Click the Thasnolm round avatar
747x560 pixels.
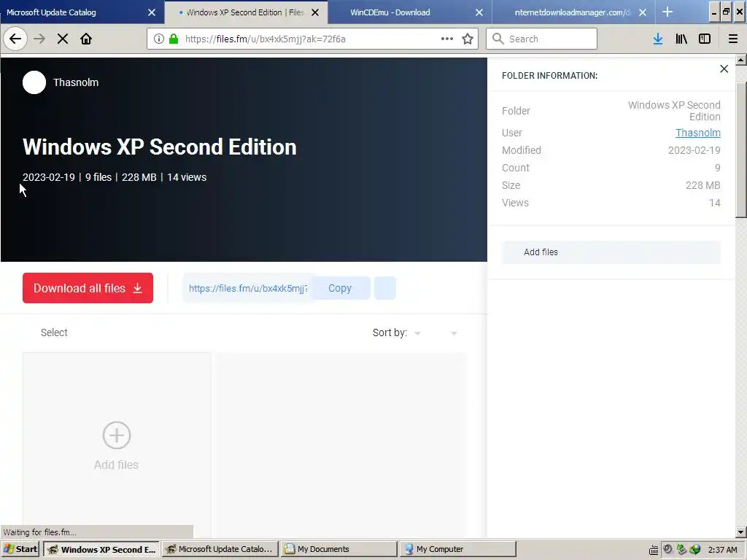[x=34, y=82]
